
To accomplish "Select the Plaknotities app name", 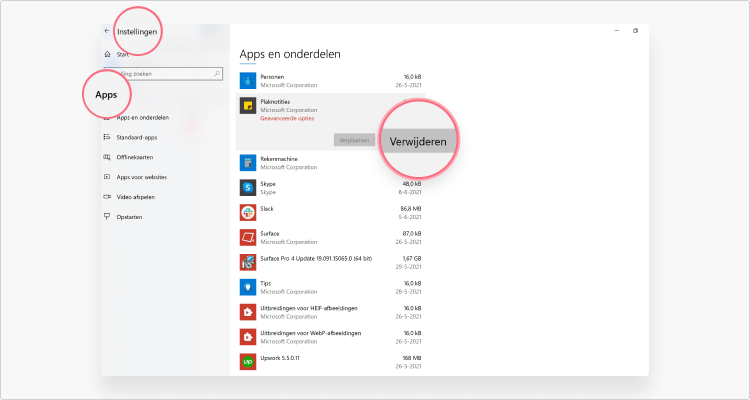I will [275, 102].
